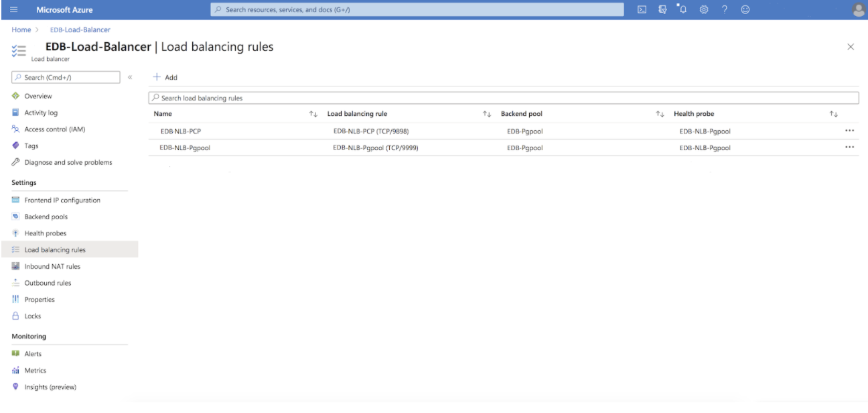This screenshot has height=413, width=868.
Task: Open Diagnose and solve problems
Action: tap(69, 162)
